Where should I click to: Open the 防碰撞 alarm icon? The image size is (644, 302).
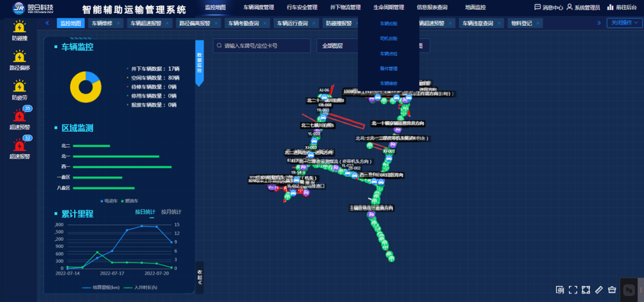[x=19, y=27]
